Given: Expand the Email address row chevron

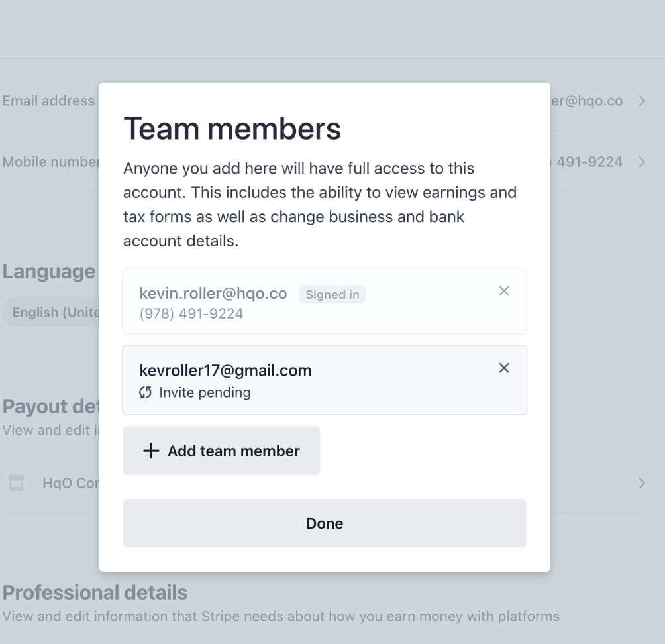Looking at the screenshot, I should (641, 101).
